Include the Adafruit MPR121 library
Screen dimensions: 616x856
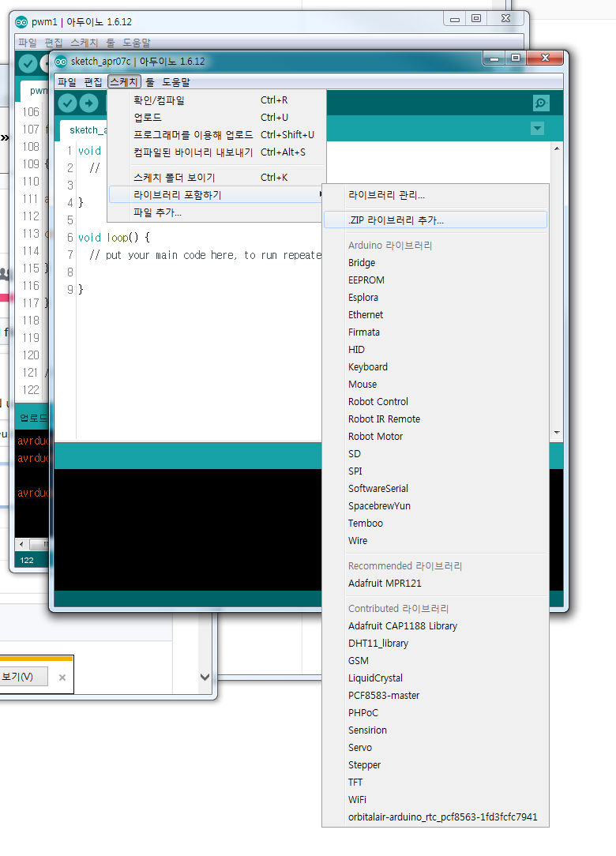coord(435,583)
